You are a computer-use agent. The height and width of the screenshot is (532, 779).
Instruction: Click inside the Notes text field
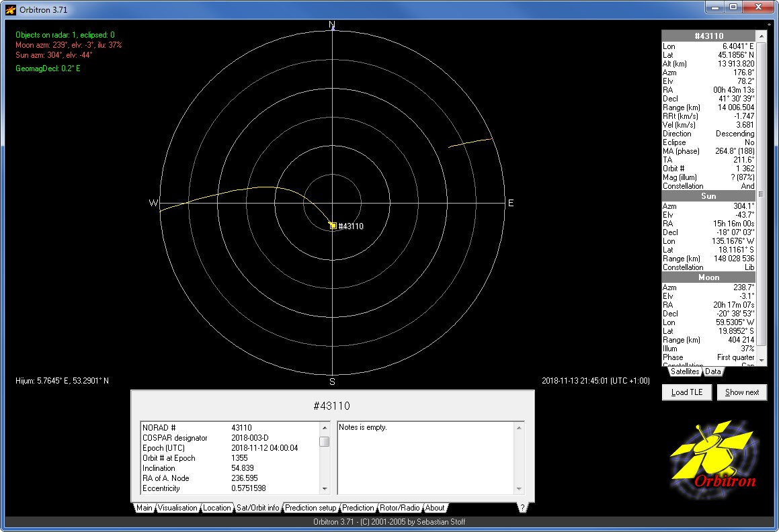coord(426,458)
